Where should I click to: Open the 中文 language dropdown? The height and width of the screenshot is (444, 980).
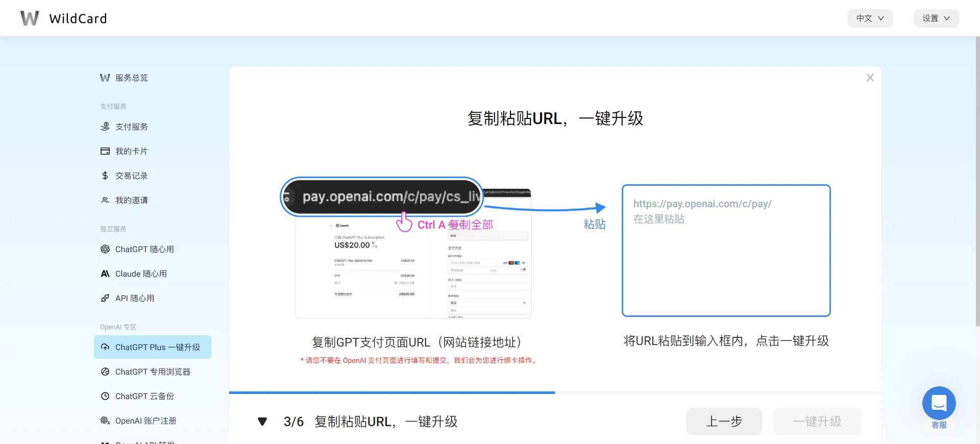(870, 18)
